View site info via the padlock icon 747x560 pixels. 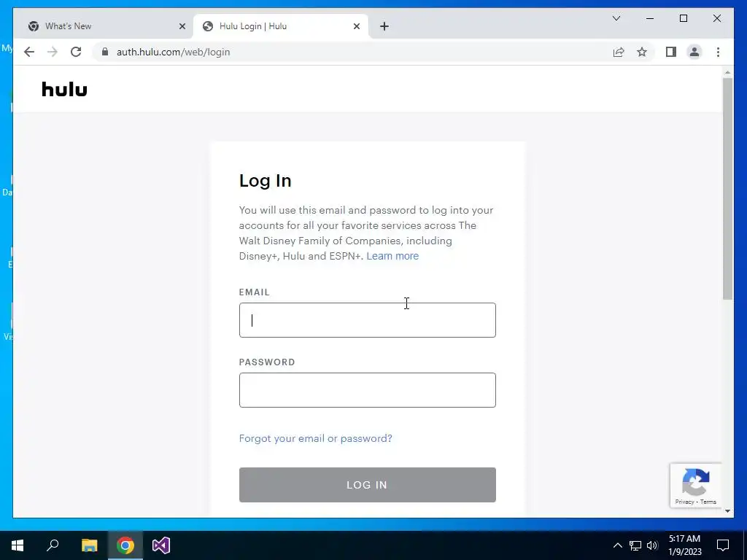click(x=105, y=52)
